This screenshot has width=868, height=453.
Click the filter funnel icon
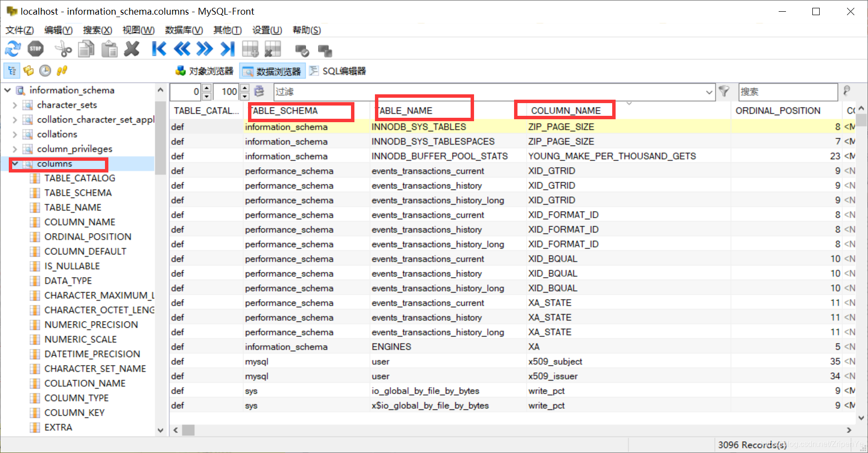point(724,91)
